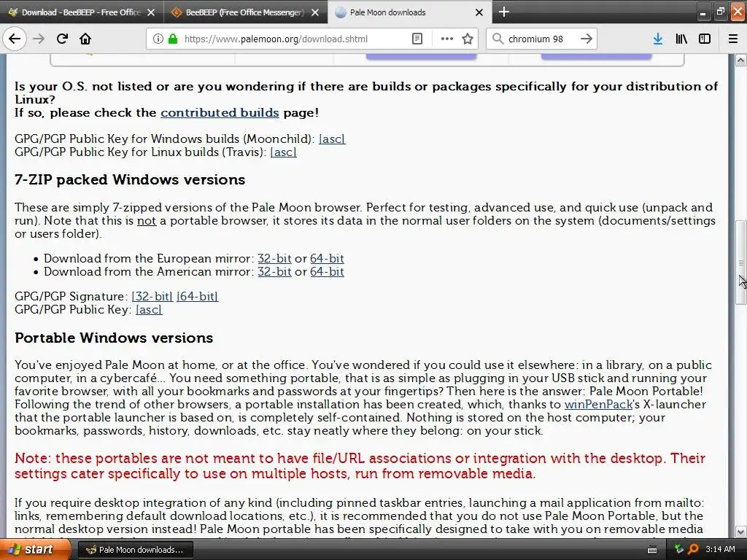Download European mirror 32-bit 7-zip
Screen dimensions: 747x560
pyautogui.click(x=274, y=259)
